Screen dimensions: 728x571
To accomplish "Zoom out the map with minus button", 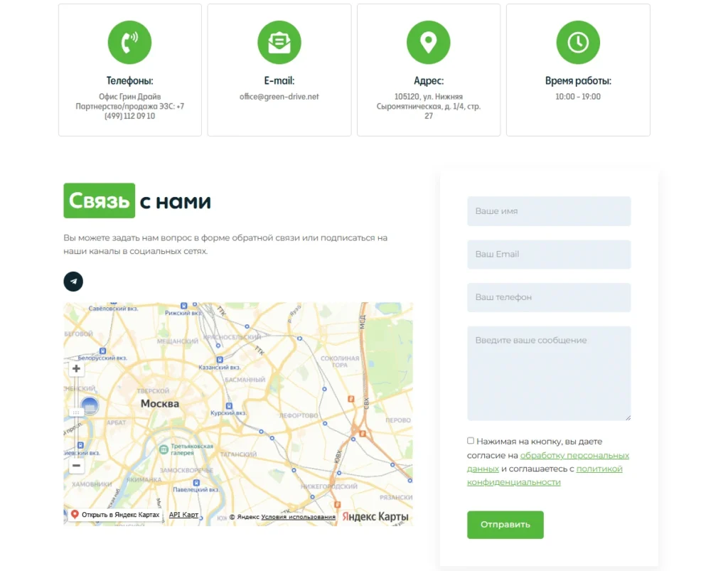I will [76, 465].
